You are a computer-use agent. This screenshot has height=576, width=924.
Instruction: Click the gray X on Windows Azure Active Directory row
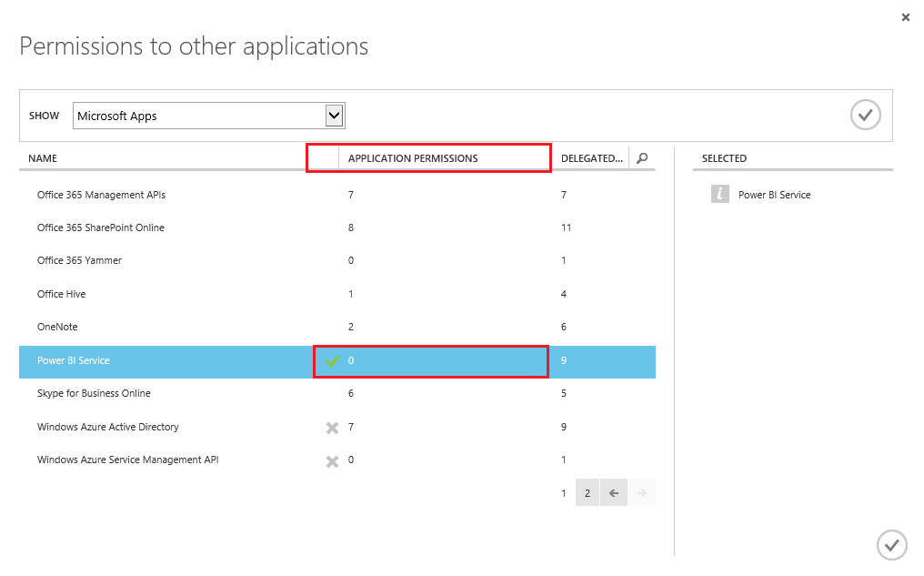332,428
